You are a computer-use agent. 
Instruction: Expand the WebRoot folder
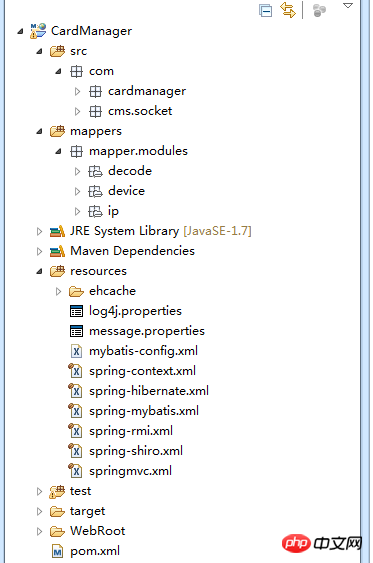(39, 531)
